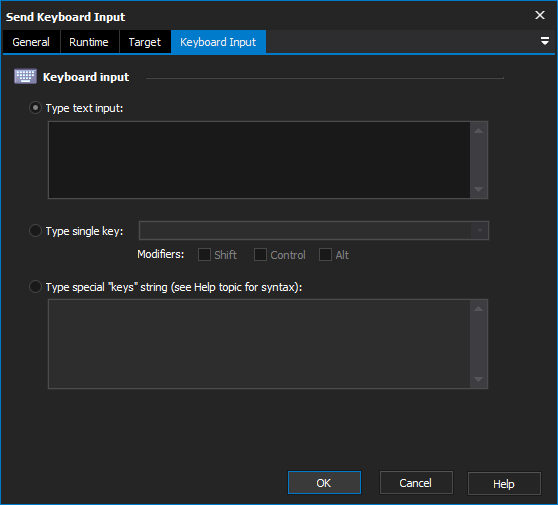Choose Type special keys string option
Viewport: 558px width, 505px height.
pyautogui.click(x=35, y=286)
